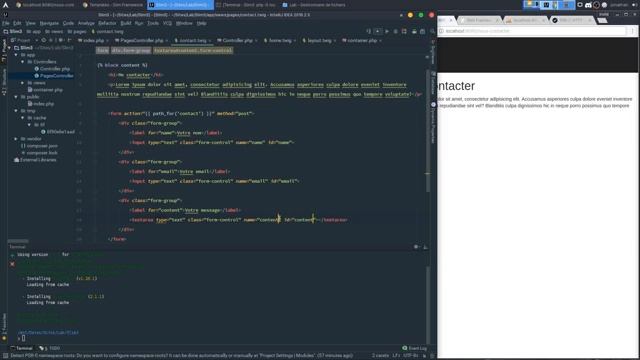Open the Project tool window side tab
This screenshot has width=640, height=360.
coord(4,51)
